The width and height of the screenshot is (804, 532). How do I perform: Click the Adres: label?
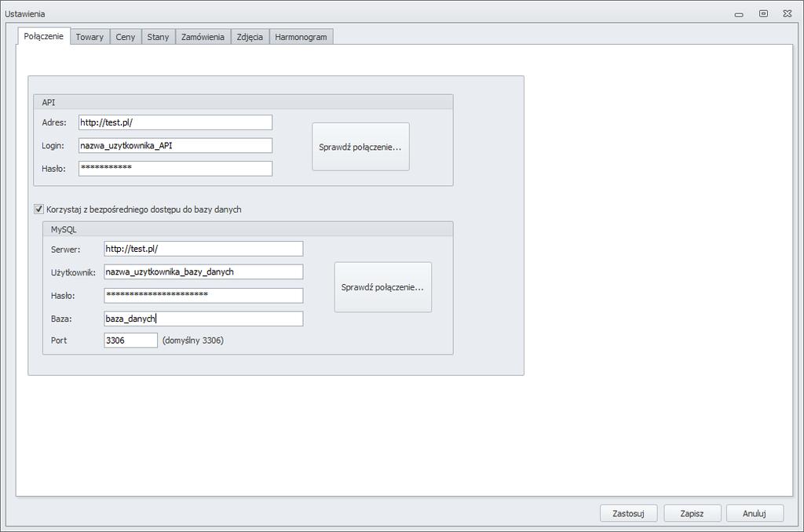pos(54,122)
